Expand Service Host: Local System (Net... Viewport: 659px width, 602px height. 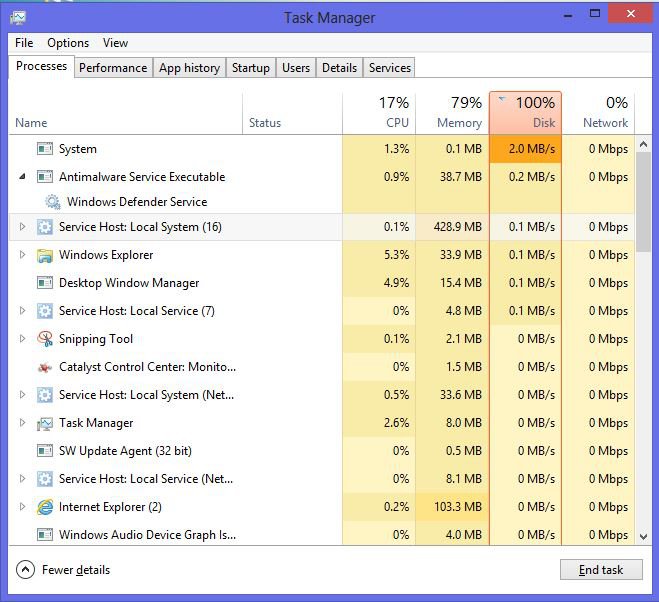tap(22, 394)
